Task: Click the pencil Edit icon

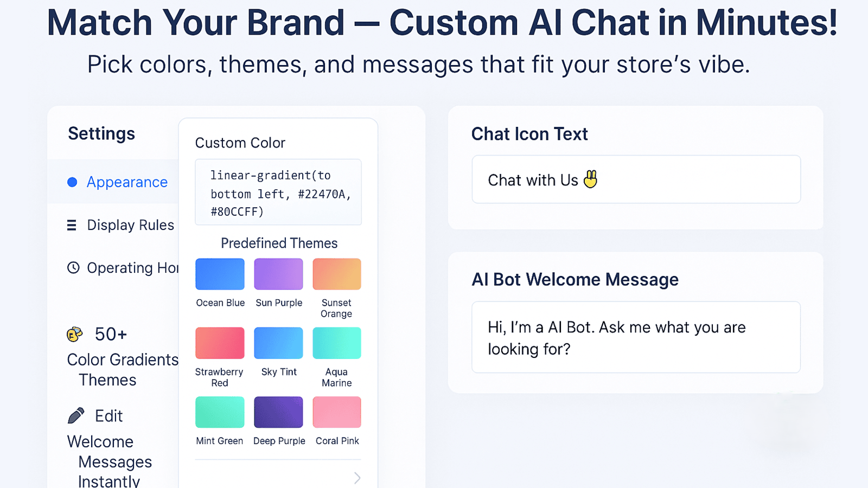Action: [x=76, y=415]
